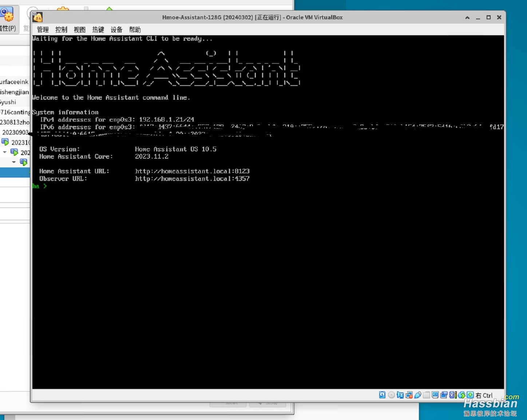Click the display status icon
Viewport: 527px width, 420px height.
(435, 395)
